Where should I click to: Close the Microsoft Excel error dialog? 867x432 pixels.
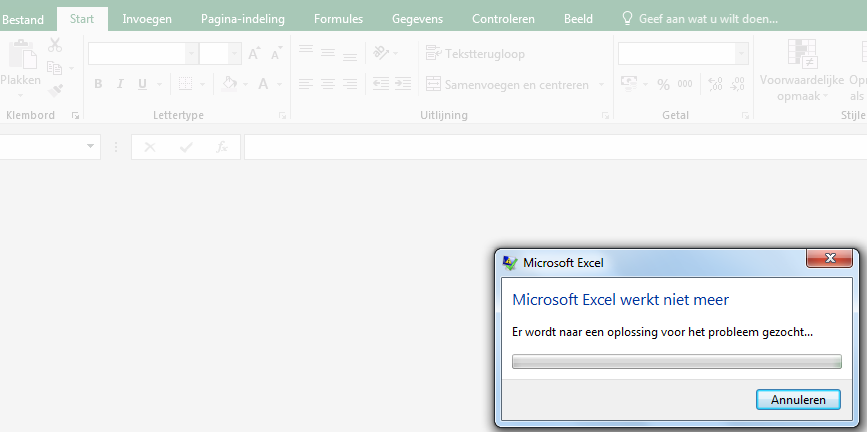click(829, 258)
